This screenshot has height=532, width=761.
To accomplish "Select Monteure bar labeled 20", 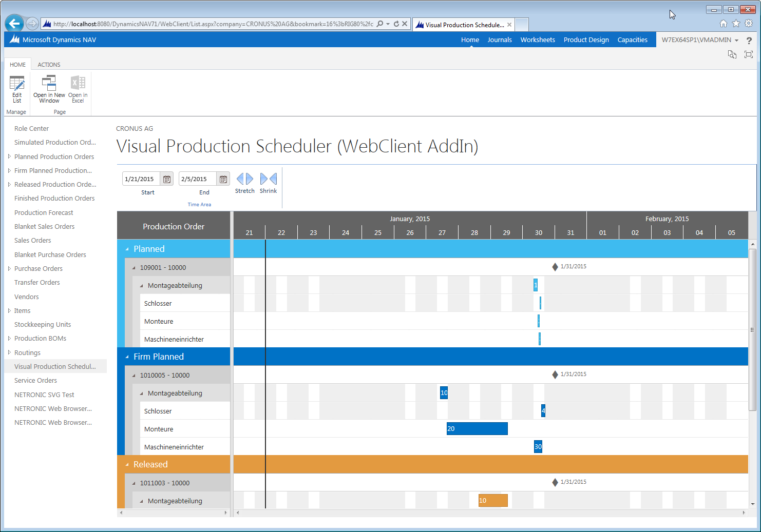I will [x=477, y=429].
